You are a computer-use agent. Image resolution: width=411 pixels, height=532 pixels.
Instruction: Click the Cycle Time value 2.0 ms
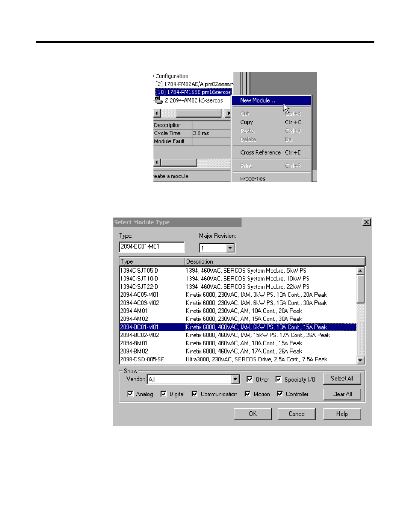pyautogui.click(x=211, y=134)
